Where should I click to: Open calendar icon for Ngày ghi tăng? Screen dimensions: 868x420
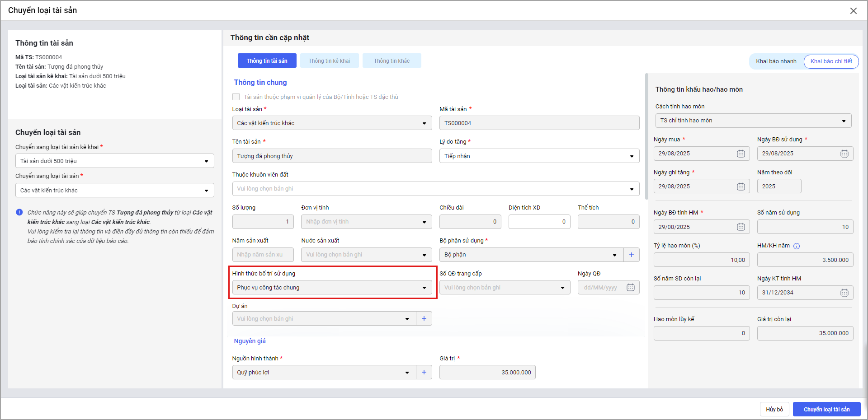[741, 187]
